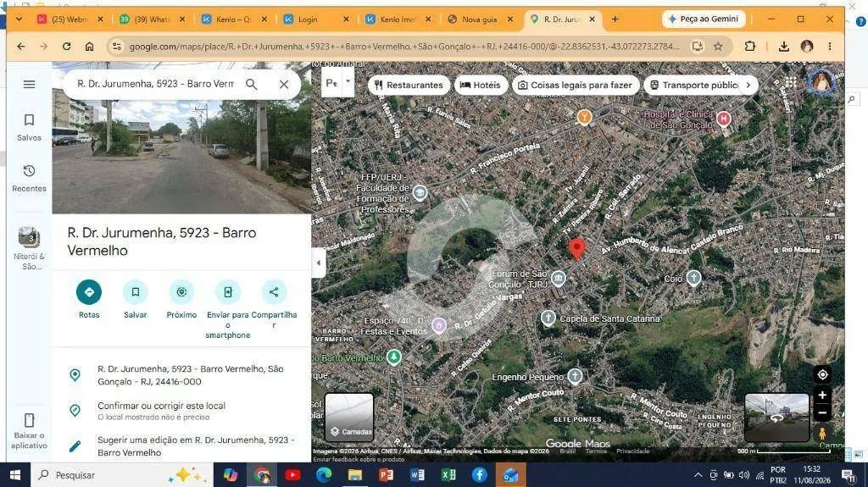Select Capela de Santa Catarina marker

coord(548,318)
